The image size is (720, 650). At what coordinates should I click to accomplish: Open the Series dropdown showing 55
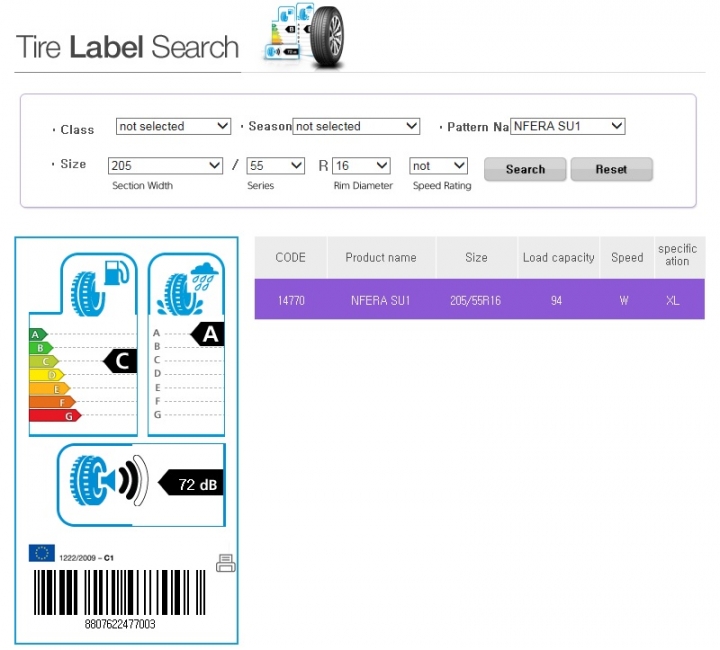[x=276, y=166]
